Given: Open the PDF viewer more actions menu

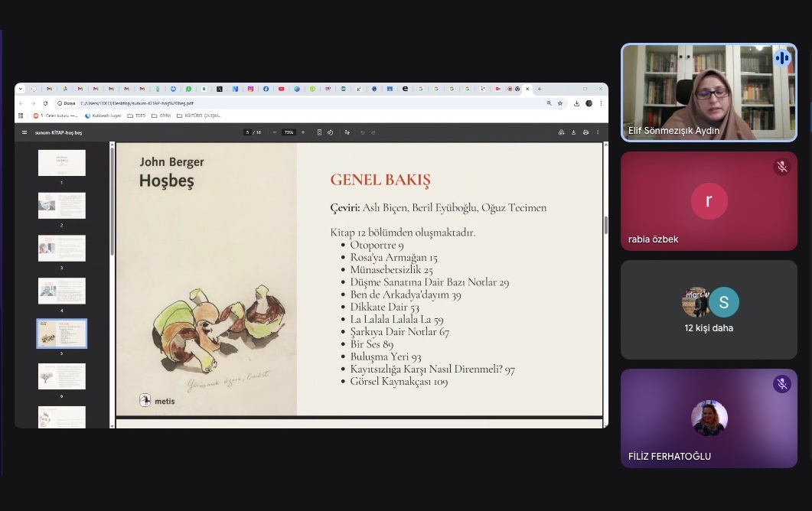Looking at the screenshot, I should pos(598,132).
